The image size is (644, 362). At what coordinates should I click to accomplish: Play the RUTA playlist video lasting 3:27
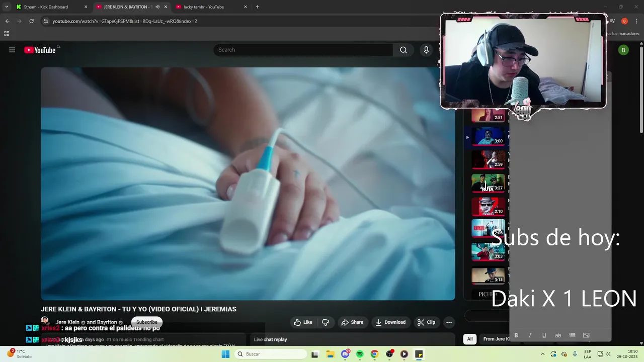point(488,183)
